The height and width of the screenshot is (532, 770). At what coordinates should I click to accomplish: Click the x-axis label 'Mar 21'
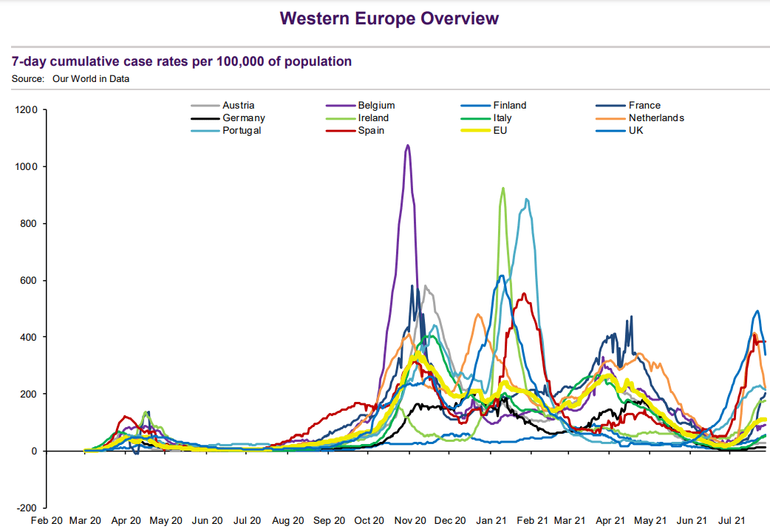(x=570, y=521)
